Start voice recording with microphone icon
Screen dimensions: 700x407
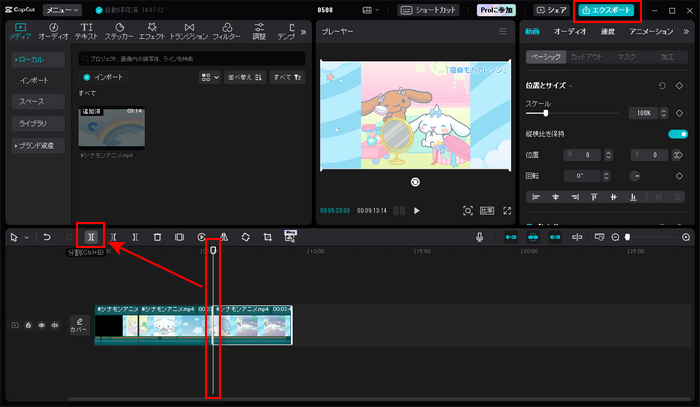pyautogui.click(x=479, y=237)
